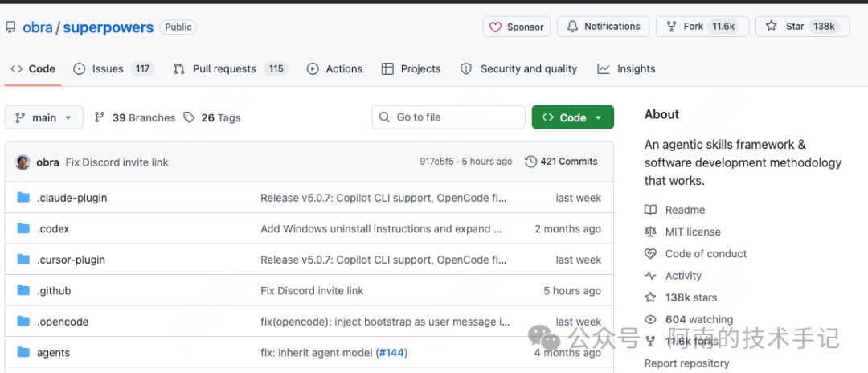Image resolution: width=868 pixels, height=373 pixels.
Task: Click the folder icon next to .opencode
Action: (x=23, y=322)
